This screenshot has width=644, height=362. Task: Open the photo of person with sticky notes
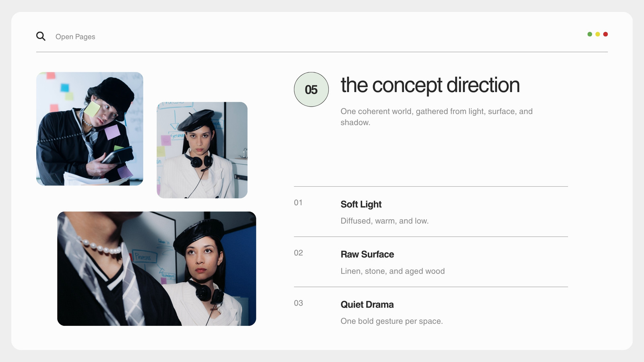90,129
